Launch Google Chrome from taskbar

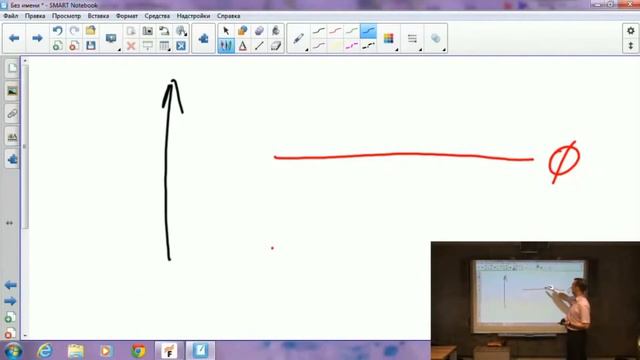tap(138, 351)
